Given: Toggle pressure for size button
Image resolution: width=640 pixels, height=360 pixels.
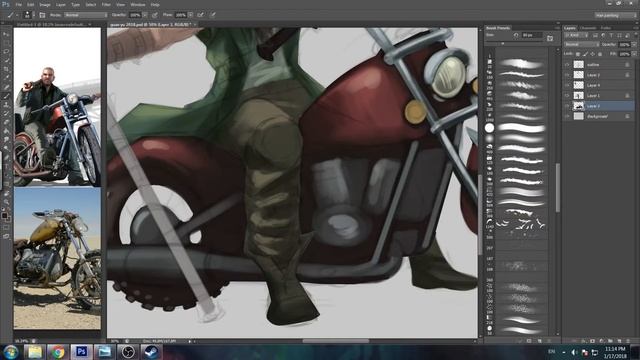Looking at the screenshot, I should (213, 15).
